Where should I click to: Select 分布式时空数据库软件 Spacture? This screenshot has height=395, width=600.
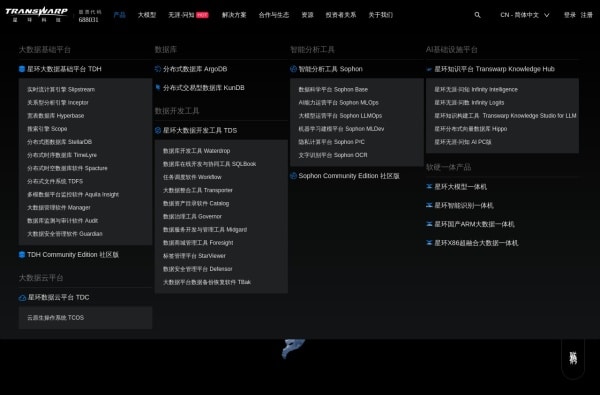point(67,168)
